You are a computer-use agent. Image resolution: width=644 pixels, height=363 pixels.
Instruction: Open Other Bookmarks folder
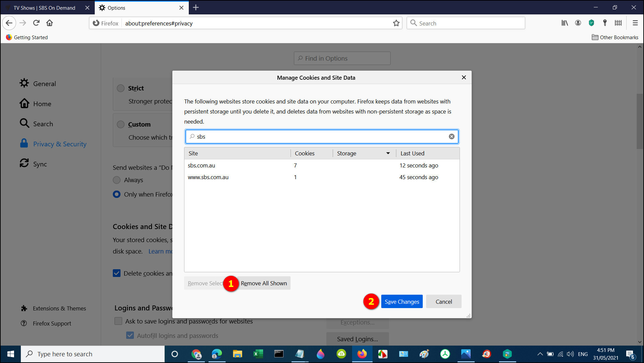click(615, 38)
